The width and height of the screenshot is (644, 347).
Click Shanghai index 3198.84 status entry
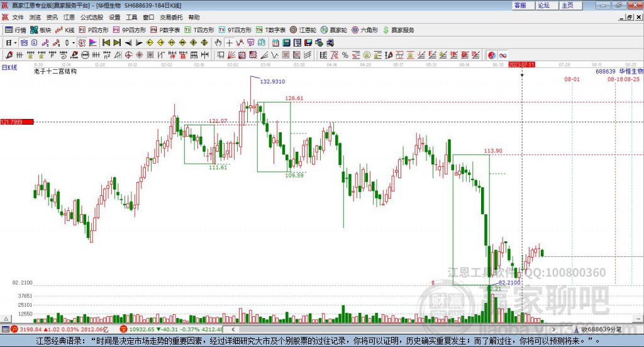coord(60,329)
